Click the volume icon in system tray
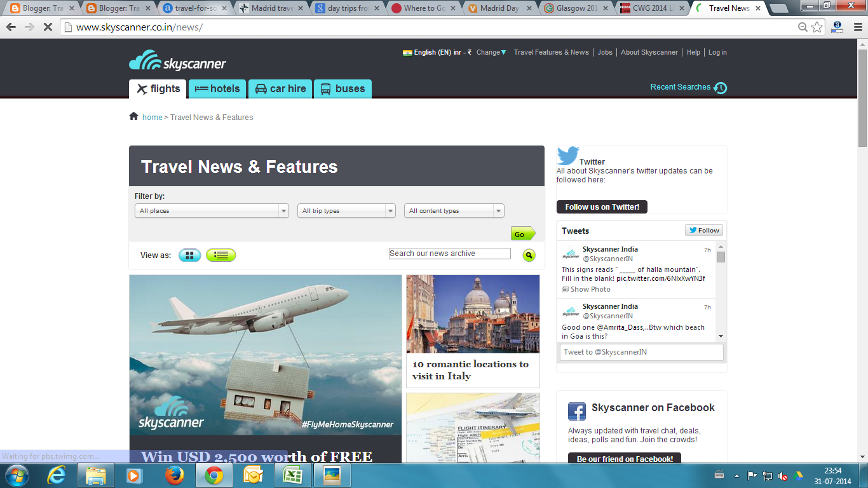The height and width of the screenshot is (488, 868). tap(783, 475)
